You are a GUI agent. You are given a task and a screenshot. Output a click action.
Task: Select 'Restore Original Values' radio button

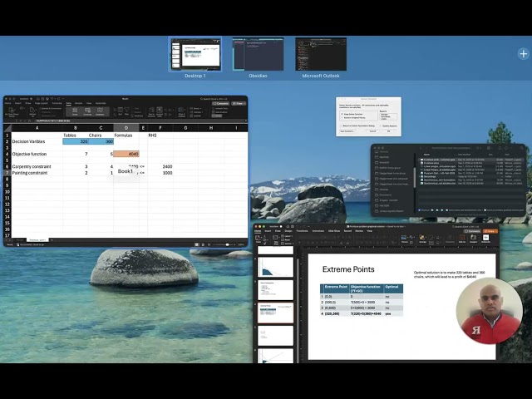click(342, 118)
